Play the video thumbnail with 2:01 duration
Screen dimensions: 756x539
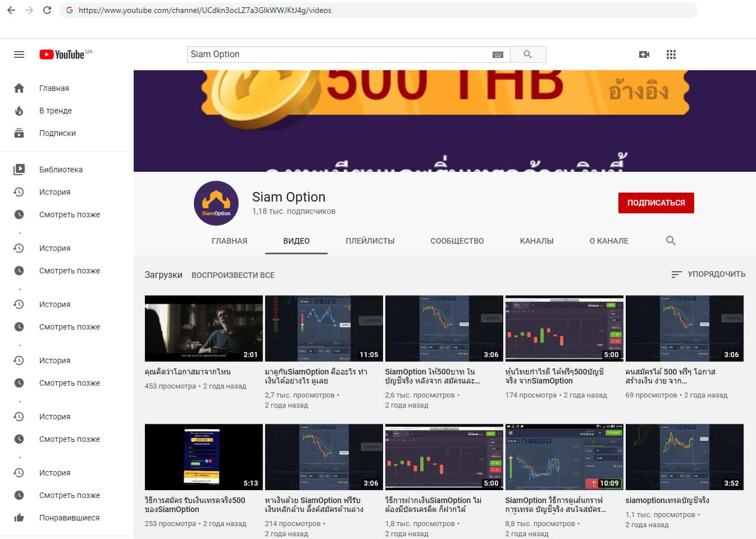[203, 328]
